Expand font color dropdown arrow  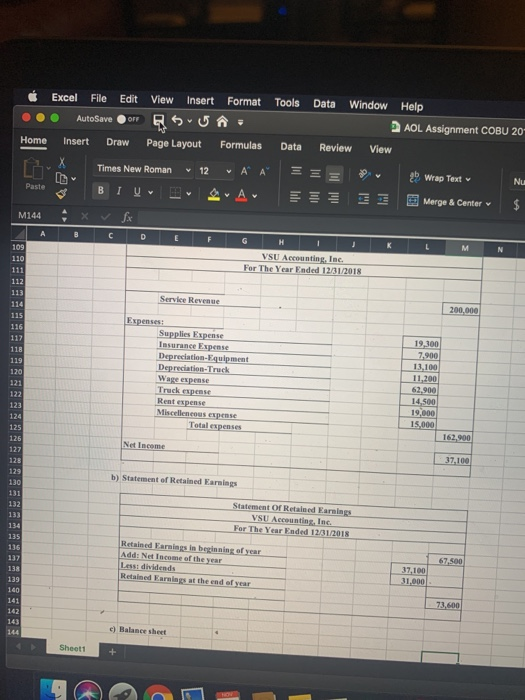[x=254, y=196]
